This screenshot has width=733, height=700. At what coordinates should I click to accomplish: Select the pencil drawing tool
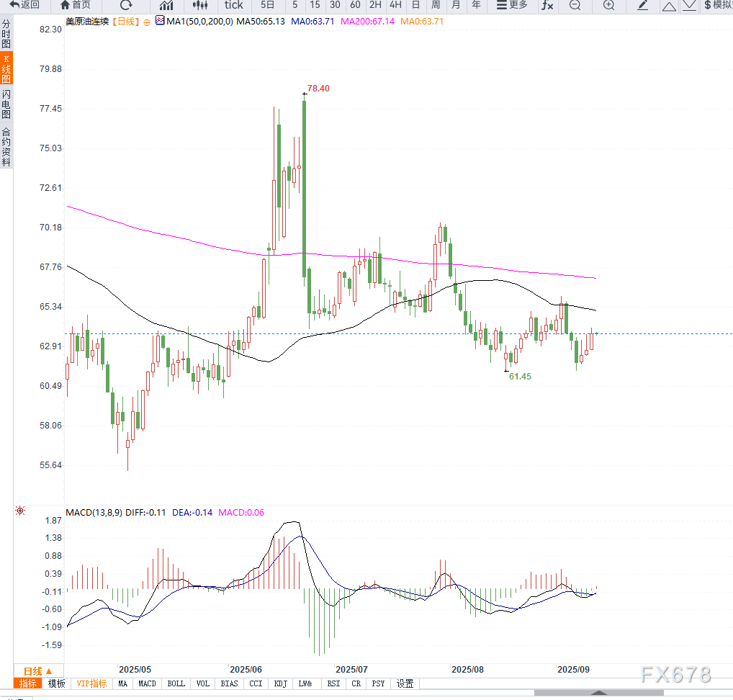point(643,5)
